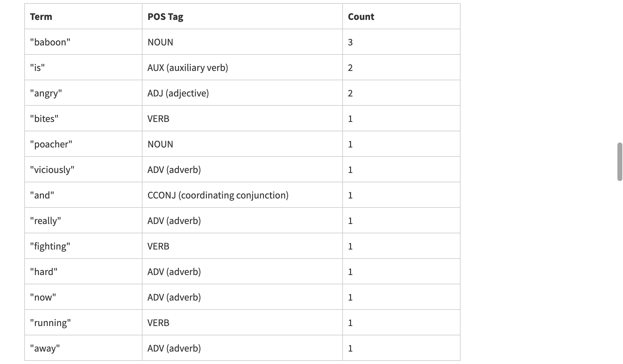Click the "bites" term cell
The width and height of the screenshot is (623, 364).
pos(44,119)
